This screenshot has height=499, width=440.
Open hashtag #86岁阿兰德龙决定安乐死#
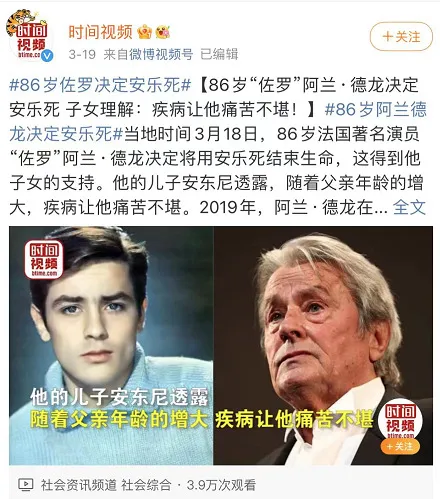218,121
